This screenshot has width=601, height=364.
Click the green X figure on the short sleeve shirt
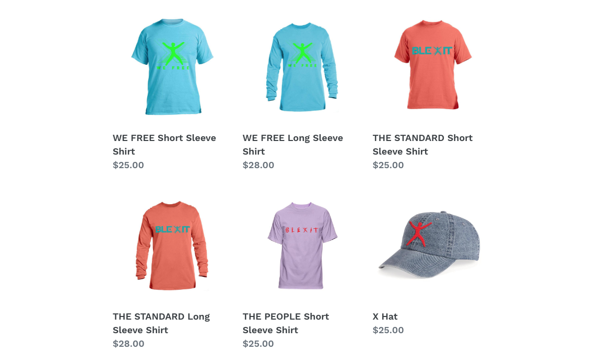173,53
